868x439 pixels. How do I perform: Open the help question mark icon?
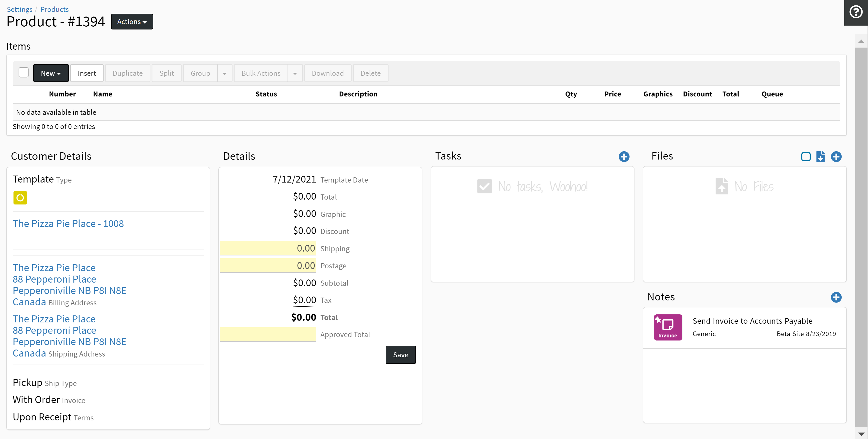click(x=856, y=12)
